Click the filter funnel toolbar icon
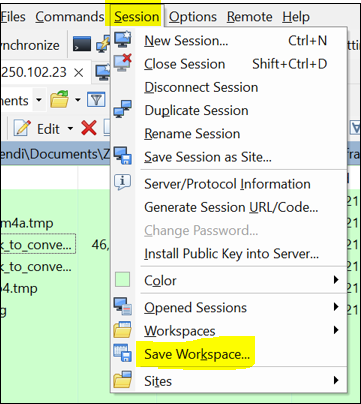Image resolution: width=361 pixels, height=404 pixels. click(96, 100)
